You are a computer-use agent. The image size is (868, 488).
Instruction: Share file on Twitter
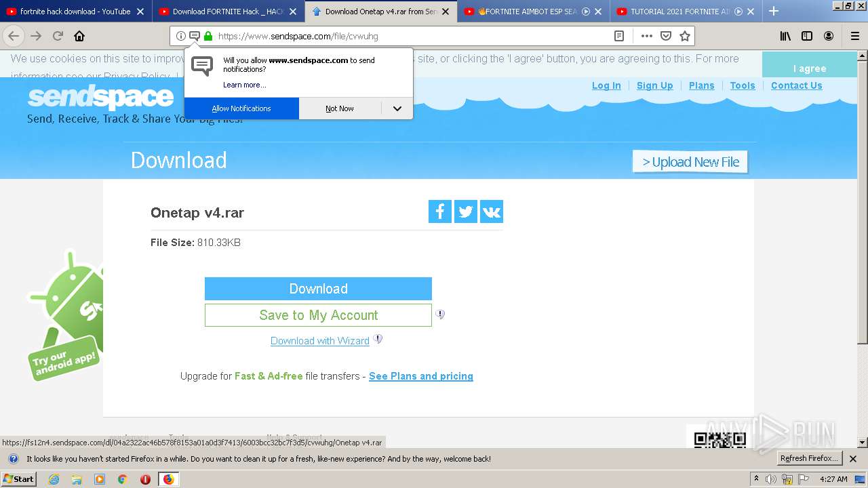click(x=466, y=211)
